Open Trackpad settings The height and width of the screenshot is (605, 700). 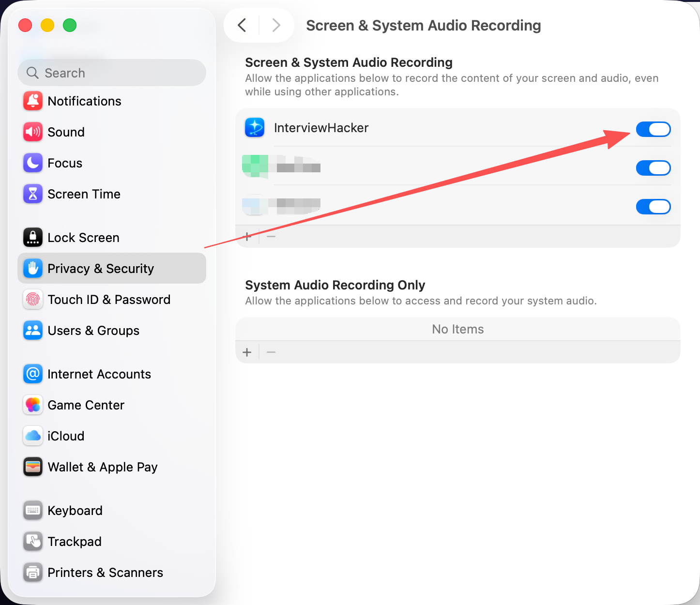[112, 542]
